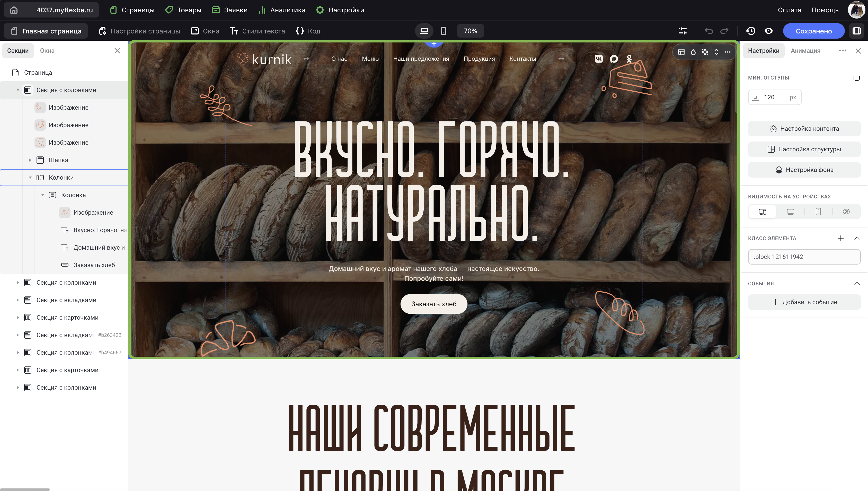Screen dimensions: 868x491
Task: Click VK social icon in header
Action: tap(599, 59)
